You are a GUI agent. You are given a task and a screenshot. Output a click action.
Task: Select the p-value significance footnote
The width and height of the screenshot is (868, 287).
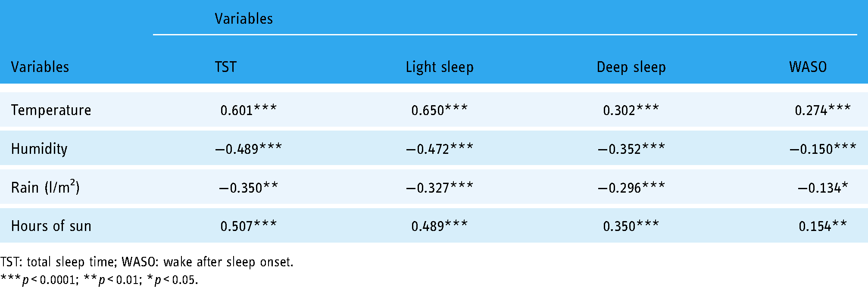tap(99, 280)
